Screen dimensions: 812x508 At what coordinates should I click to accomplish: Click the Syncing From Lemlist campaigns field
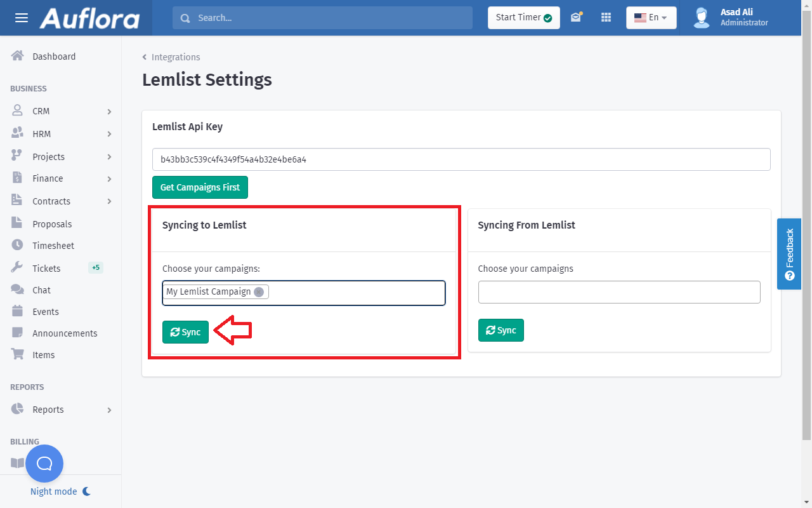coord(619,292)
